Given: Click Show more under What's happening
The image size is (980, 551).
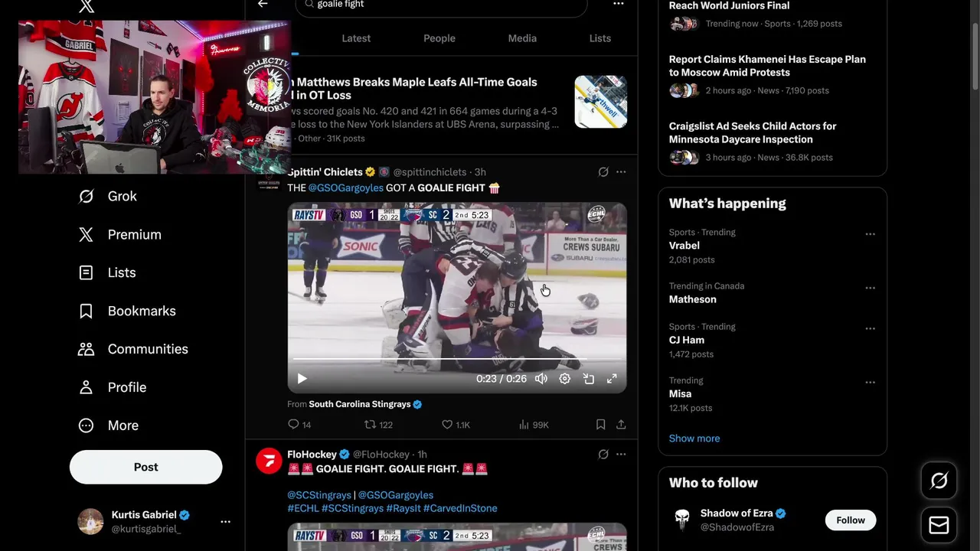Looking at the screenshot, I should click(x=694, y=439).
